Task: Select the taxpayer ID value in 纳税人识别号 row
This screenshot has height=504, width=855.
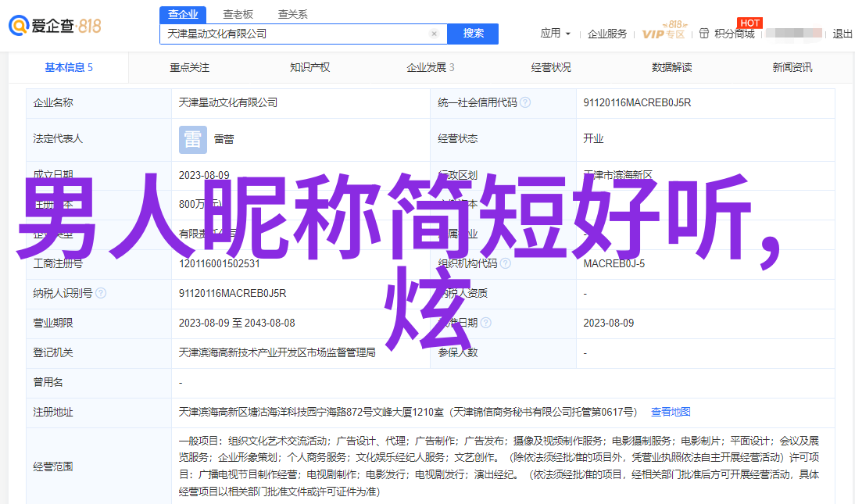Action: tap(232, 294)
